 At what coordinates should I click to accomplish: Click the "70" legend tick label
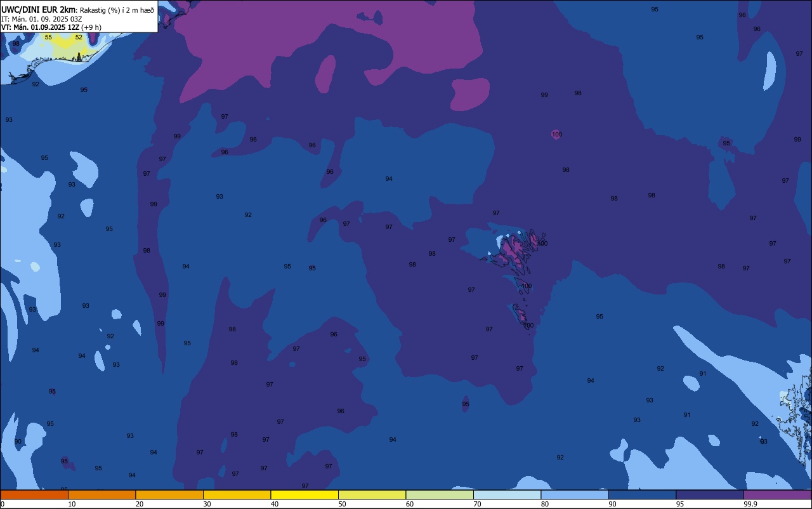(477, 504)
